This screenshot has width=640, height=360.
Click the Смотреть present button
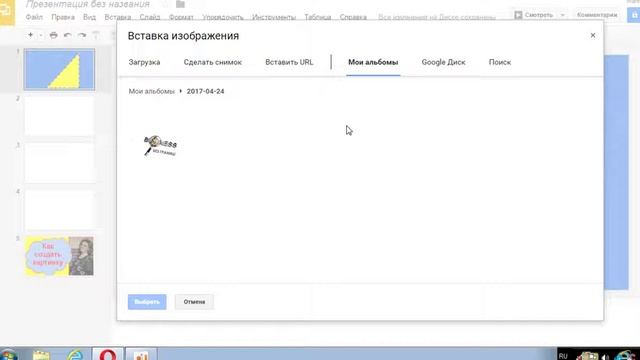coord(534,15)
